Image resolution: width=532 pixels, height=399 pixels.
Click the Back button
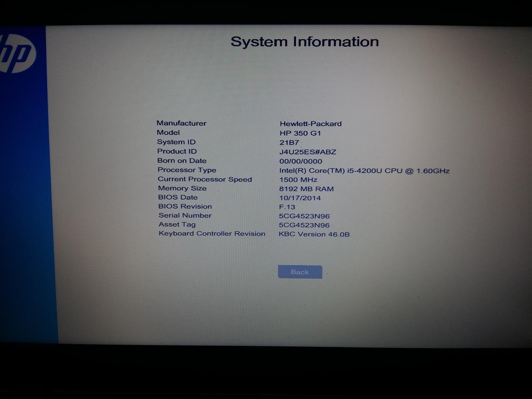[300, 272]
